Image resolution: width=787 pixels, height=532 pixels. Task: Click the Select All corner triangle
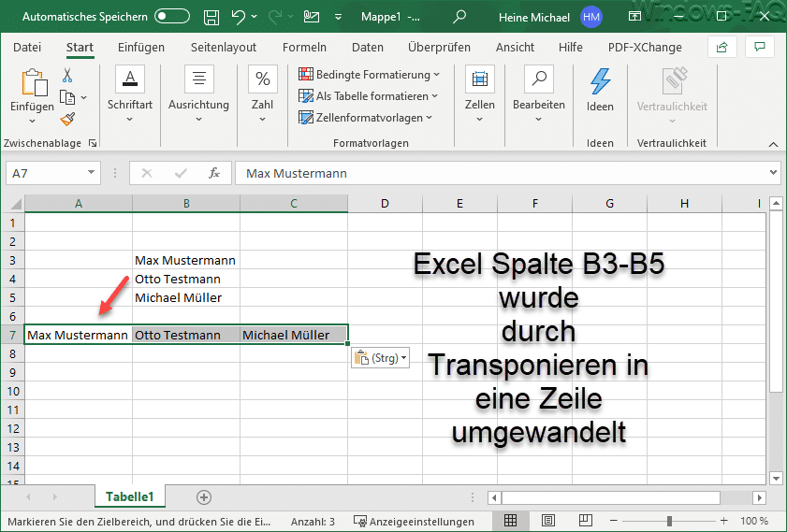pyautogui.click(x=16, y=204)
